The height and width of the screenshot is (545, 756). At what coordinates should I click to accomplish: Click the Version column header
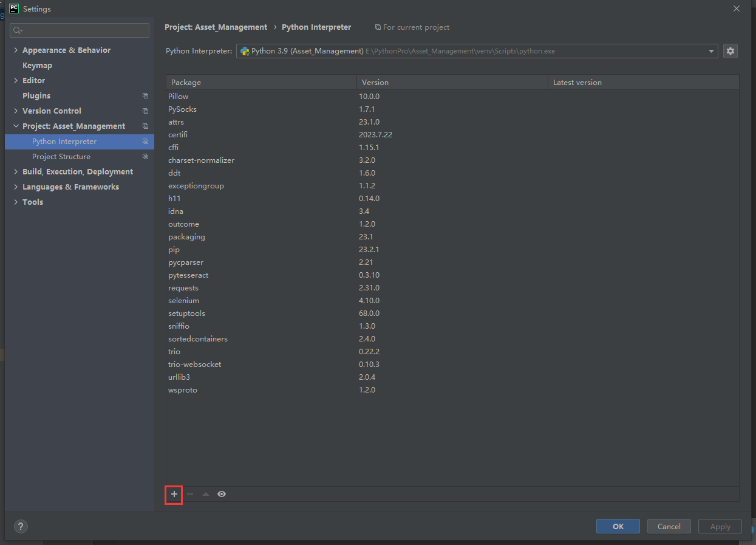452,83
